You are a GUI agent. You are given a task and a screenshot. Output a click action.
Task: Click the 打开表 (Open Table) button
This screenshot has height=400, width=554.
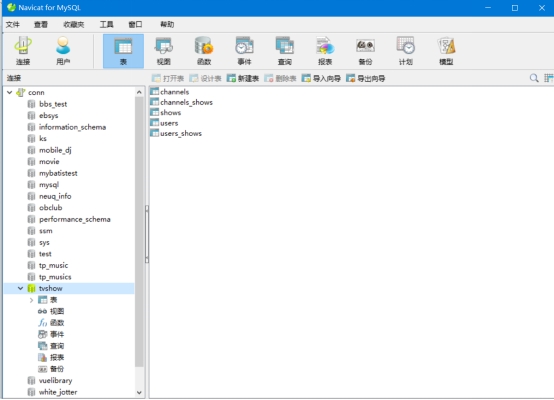168,78
